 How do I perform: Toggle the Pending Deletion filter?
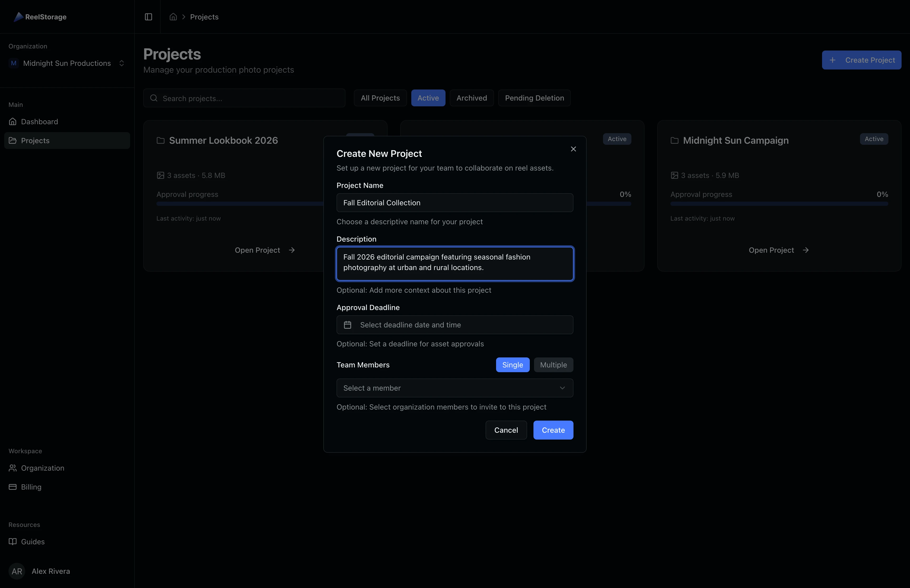pos(534,98)
